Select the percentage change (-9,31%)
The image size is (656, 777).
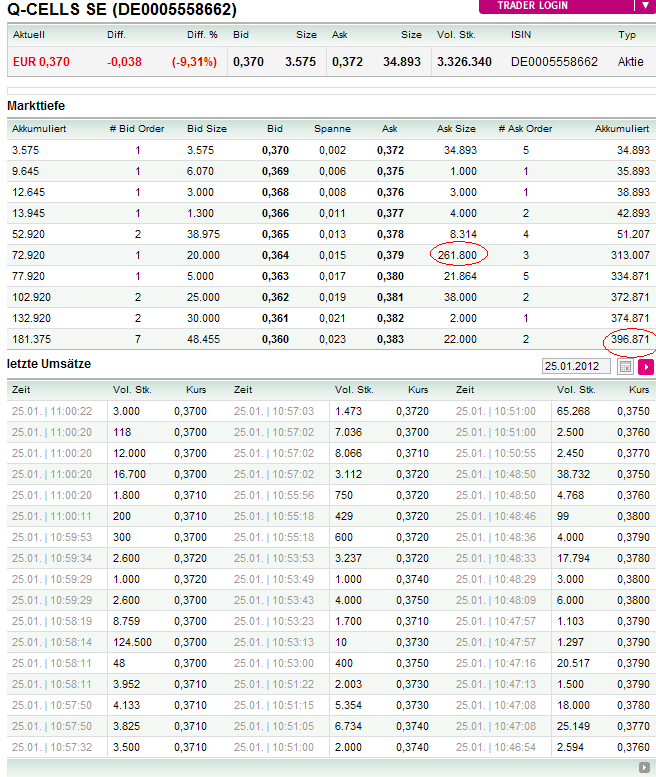pyautogui.click(x=194, y=62)
